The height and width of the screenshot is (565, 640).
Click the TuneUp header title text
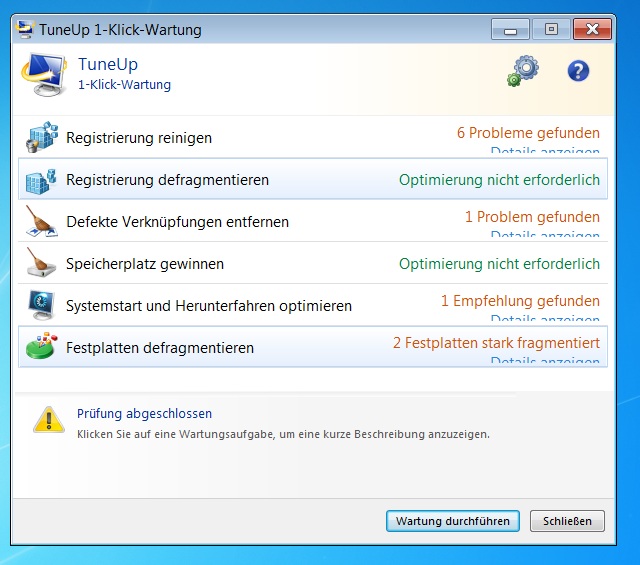[108, 65]
